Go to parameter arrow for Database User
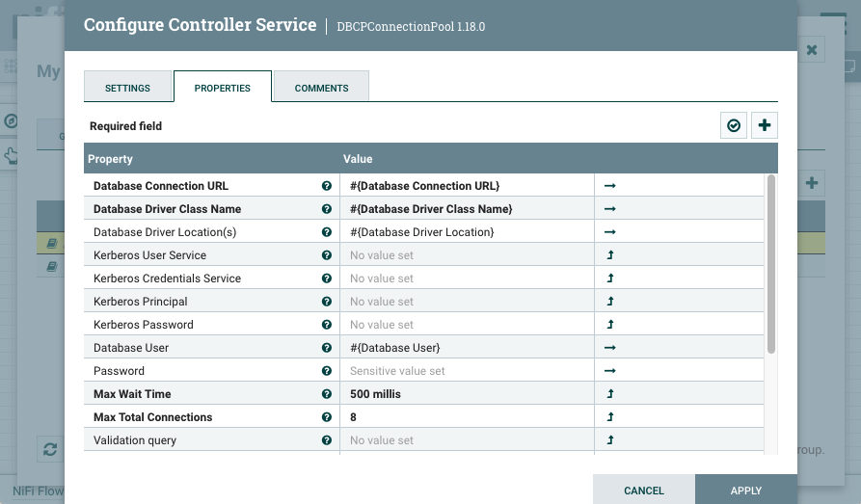This screenshot has height=504, width=861. click(609, 348)
